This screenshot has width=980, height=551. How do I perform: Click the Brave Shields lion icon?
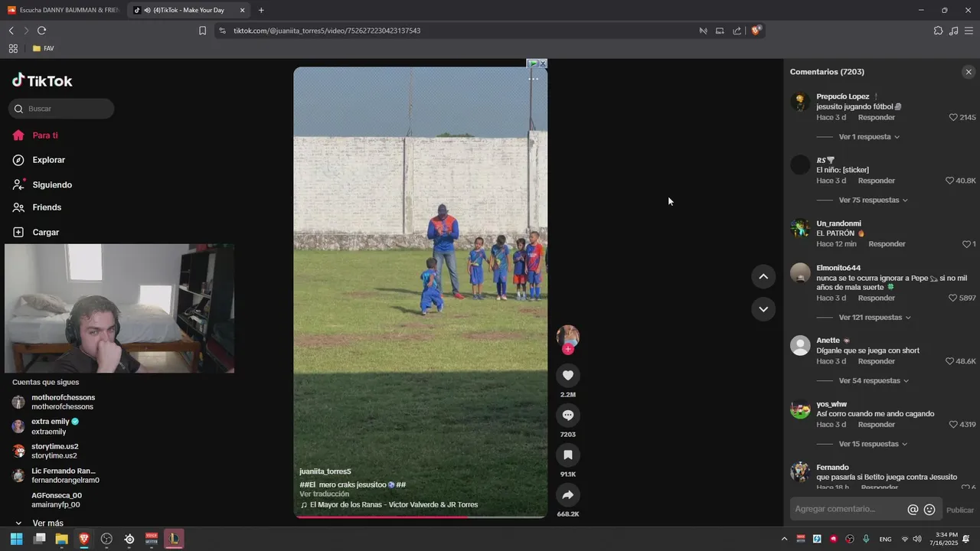[x=756, y=31]
